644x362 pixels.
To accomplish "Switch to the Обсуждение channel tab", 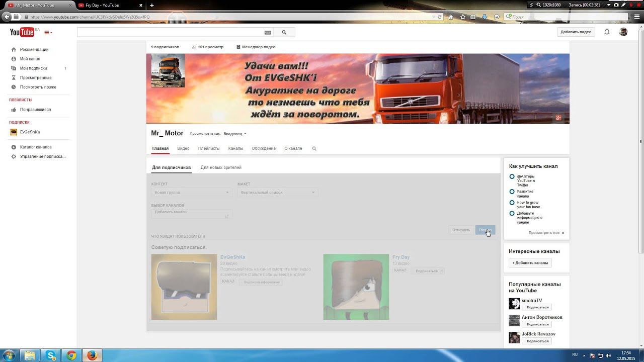I will tap(264, 148).
